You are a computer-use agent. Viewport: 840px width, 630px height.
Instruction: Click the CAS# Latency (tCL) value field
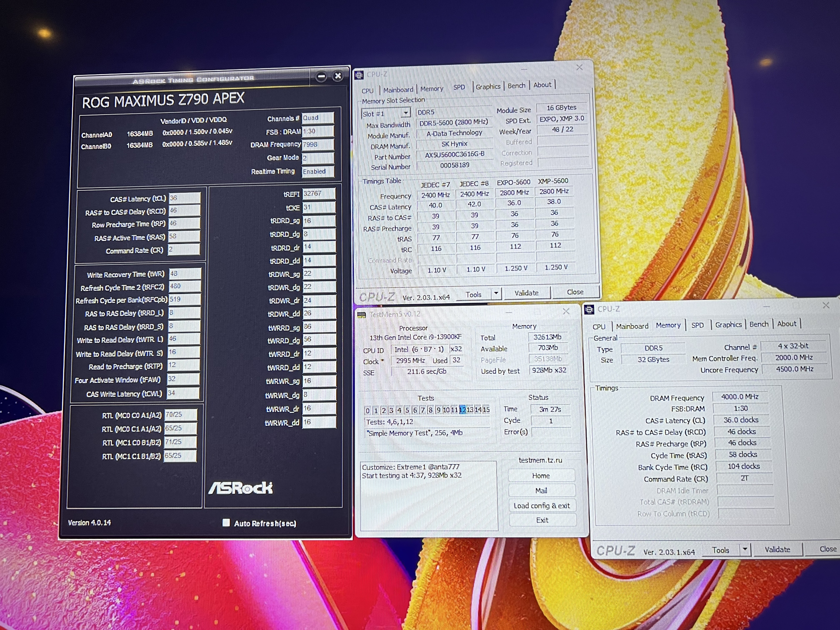point(185,198)
